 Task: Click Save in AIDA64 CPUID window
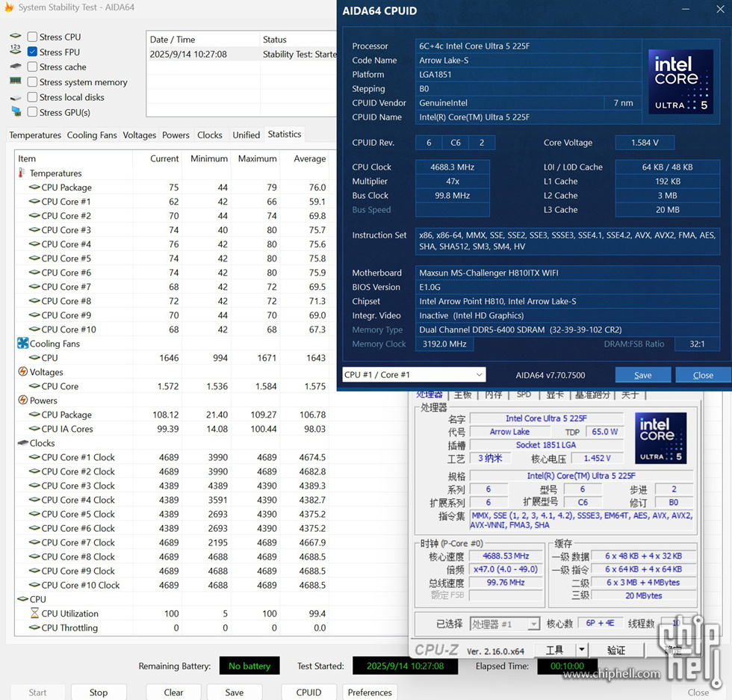(643, 375)
